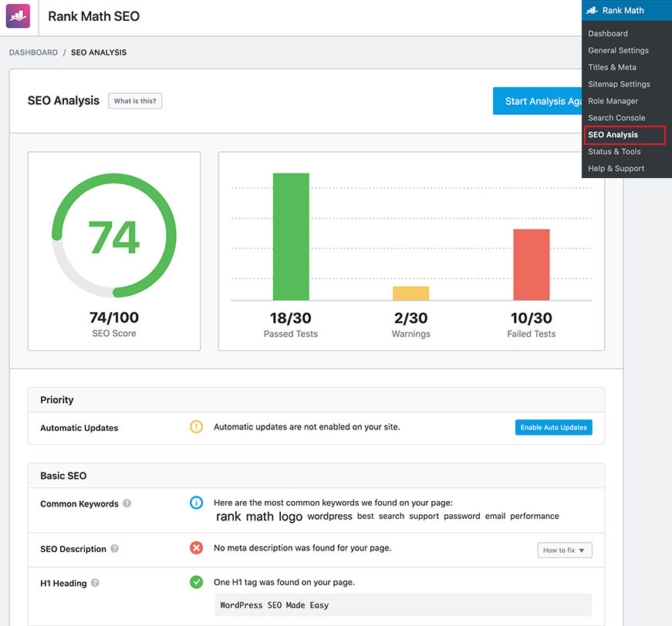
Task: Click the yellow Warnings bar
Action: [x=410, y=293]
